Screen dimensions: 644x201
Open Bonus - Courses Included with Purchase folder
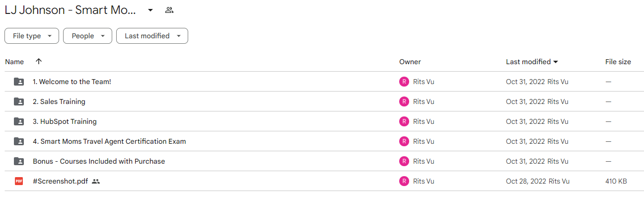point(99,161)
